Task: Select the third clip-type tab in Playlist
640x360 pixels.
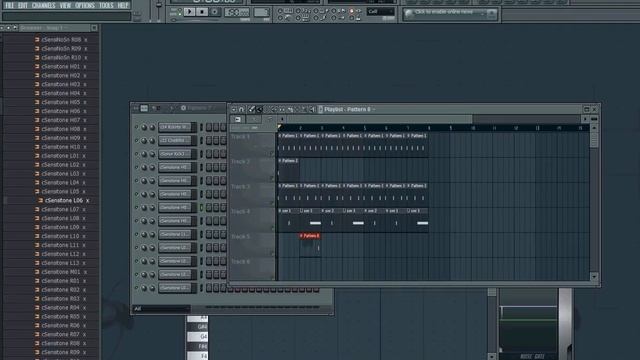Action: point(269,119)
